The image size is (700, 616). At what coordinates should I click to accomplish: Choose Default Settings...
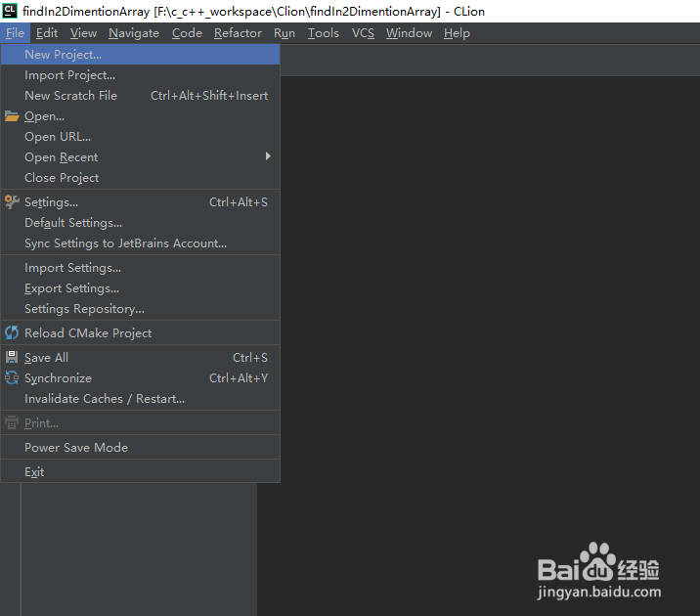(140, 223)
